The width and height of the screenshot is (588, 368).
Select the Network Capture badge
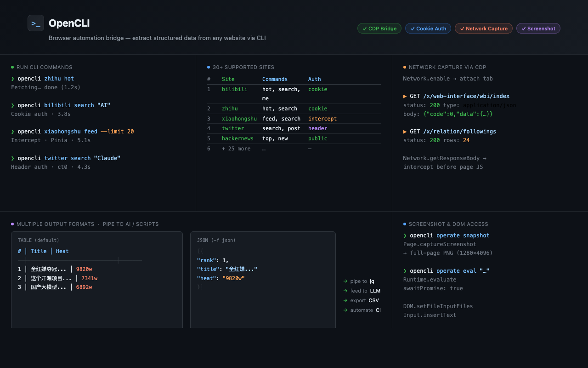pos(484,29)
